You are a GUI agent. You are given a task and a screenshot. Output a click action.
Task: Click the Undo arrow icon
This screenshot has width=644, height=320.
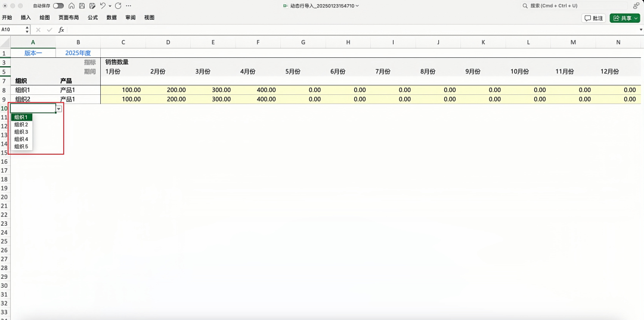coord(103,6)
